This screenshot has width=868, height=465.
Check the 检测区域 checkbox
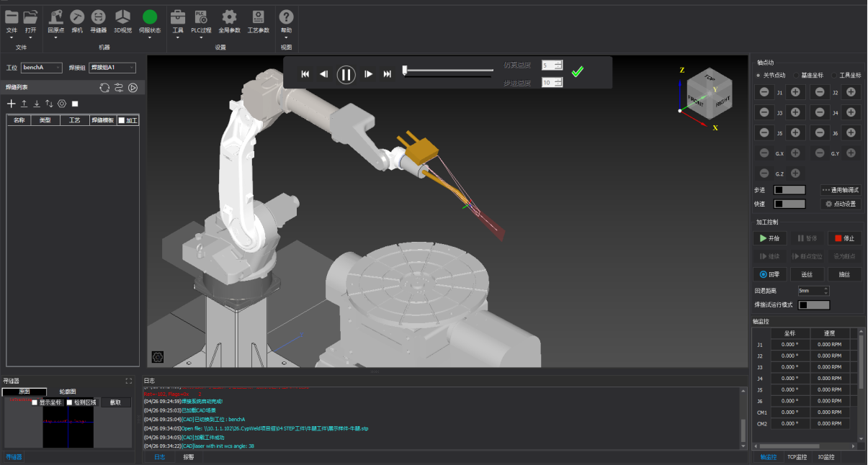(70, 402)
